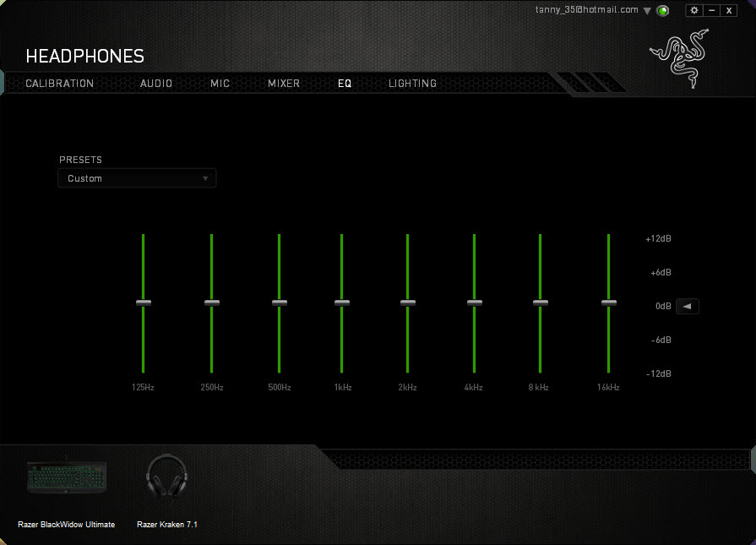Go to the Mixer tab
The image size is (756, 545).
tap(284, 84)
